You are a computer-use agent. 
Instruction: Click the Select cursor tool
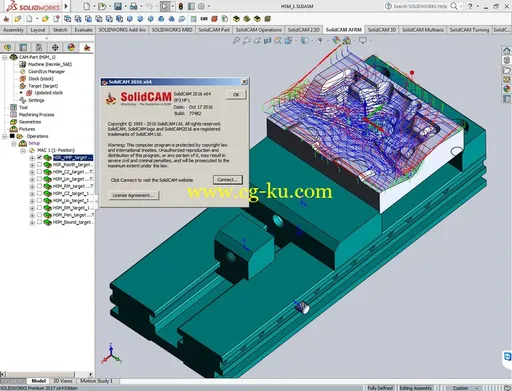(x=165, y=6)
